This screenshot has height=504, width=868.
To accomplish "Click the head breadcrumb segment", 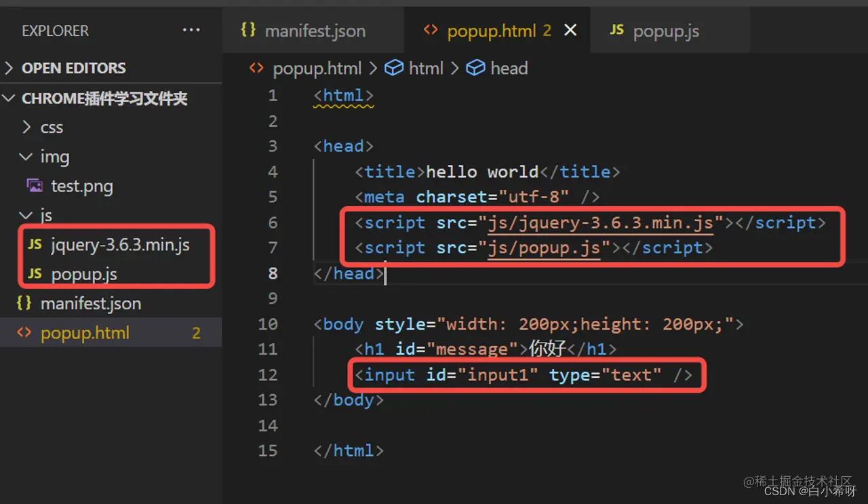I will pos(509,68).
